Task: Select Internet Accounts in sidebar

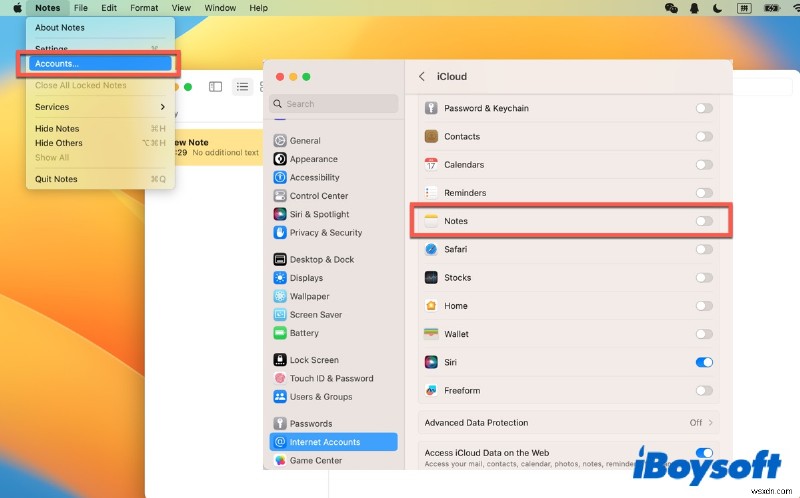Action: (x=334, y=442)
